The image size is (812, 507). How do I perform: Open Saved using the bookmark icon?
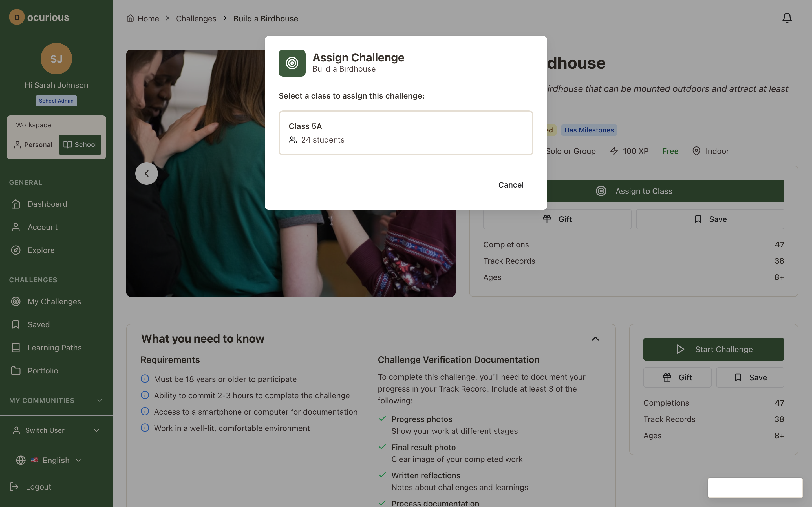tap(16, 324)
